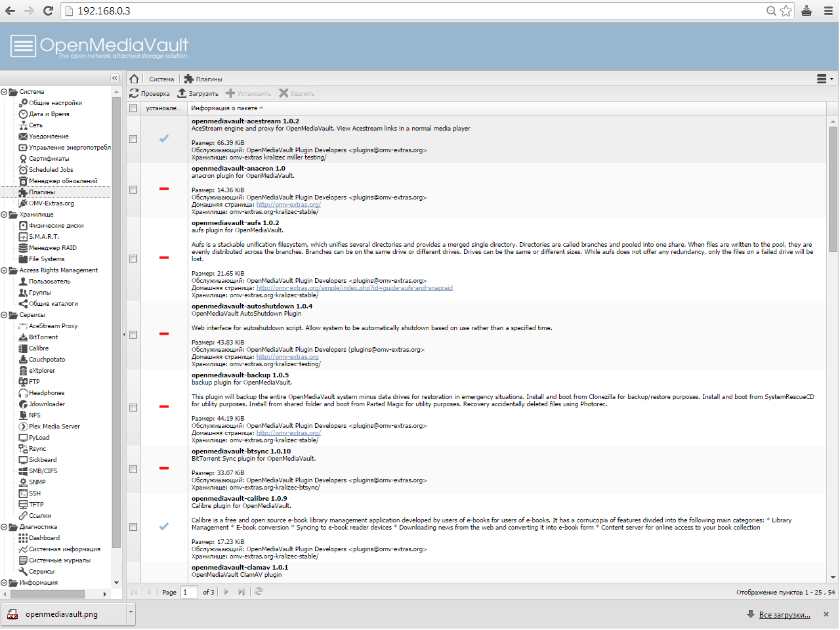Sort by установле... column header

(163, 108)
